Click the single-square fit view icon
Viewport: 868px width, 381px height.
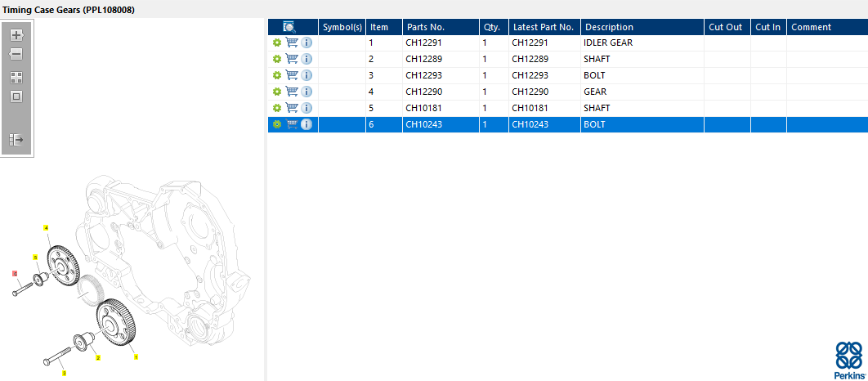click(x=16, y=96)
